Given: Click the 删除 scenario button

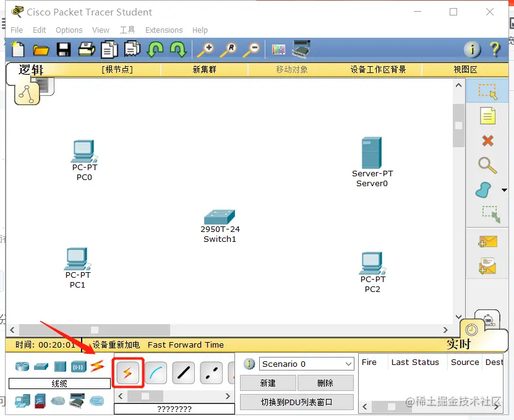Looking at the screenshot, I should click(x=325, y=383).
